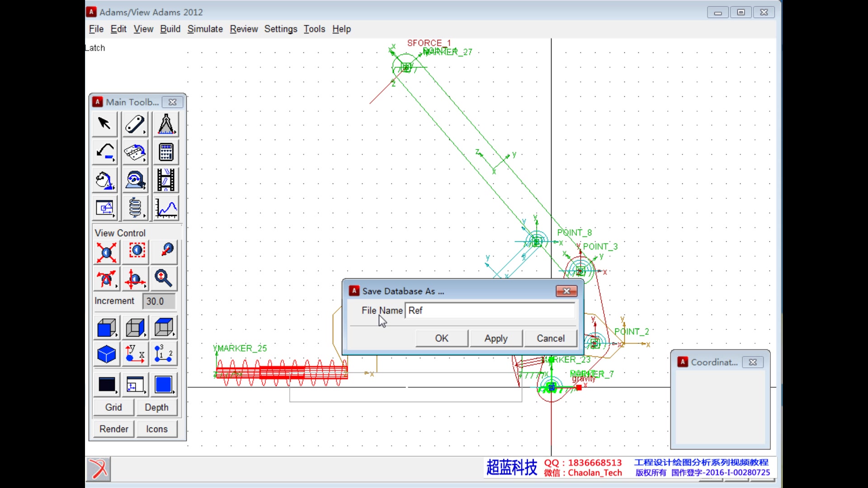Open the Tools menu
Screen dimensions: 868x488
pyautogui.click(x=314, y=29)
